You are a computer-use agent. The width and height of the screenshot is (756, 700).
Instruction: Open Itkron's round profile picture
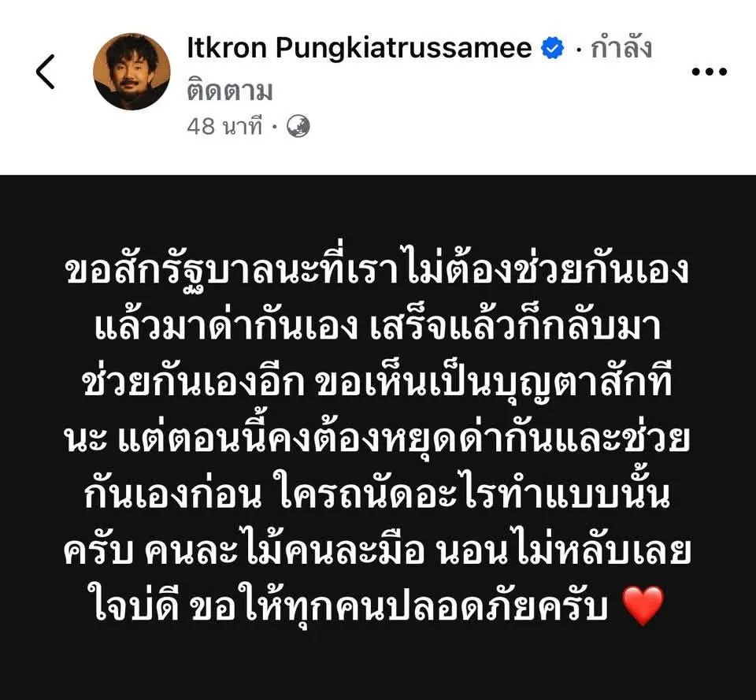[x=132, y=72]
